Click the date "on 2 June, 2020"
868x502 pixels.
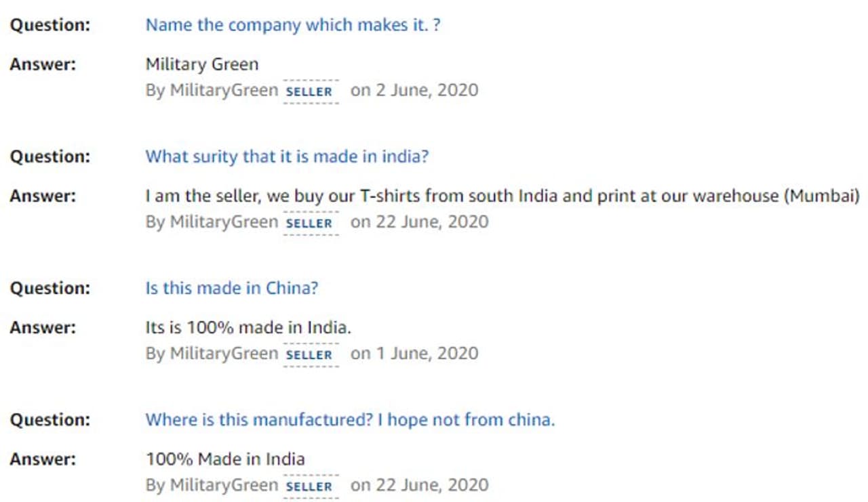[x=414, y=90]
